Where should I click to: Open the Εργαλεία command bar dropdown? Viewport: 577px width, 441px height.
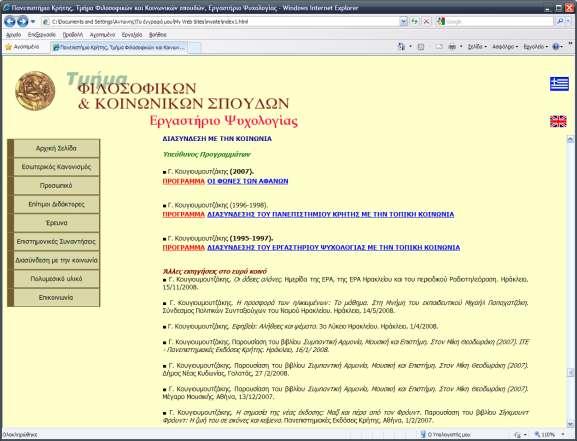click(535, 47)
